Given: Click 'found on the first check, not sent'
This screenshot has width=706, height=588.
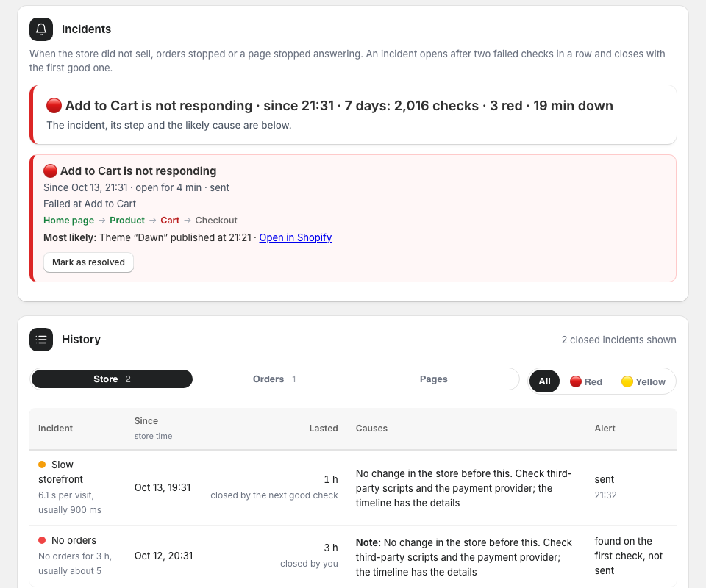Looking at the screenshot, I should pyautogui.click(x=629, y=556).
